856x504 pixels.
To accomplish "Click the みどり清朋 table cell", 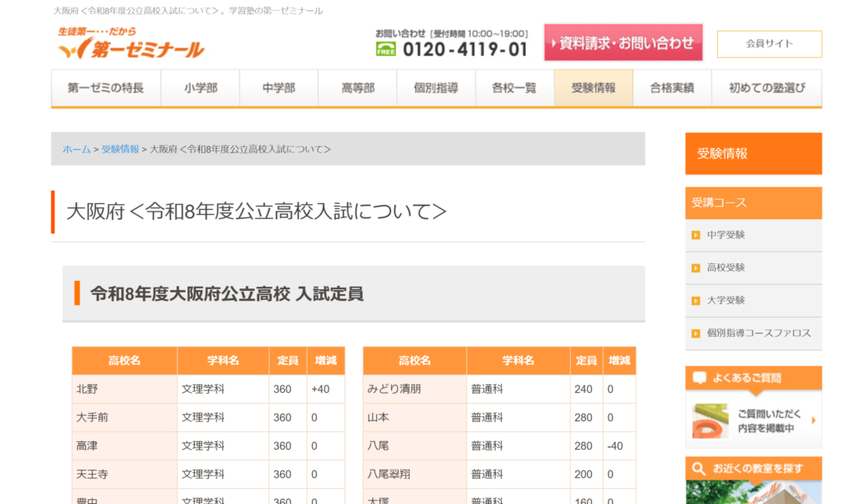I will [x=415, y=389].
